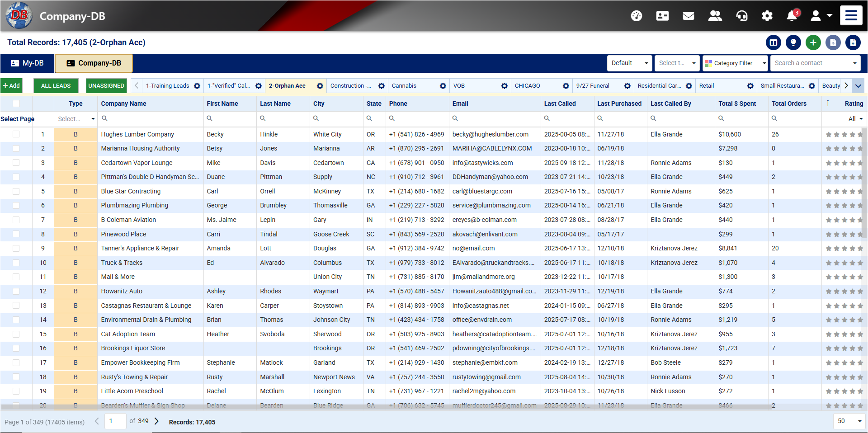868x433 pixels.
Task: Click the headset support icon
Action: [x=741, y=16]
